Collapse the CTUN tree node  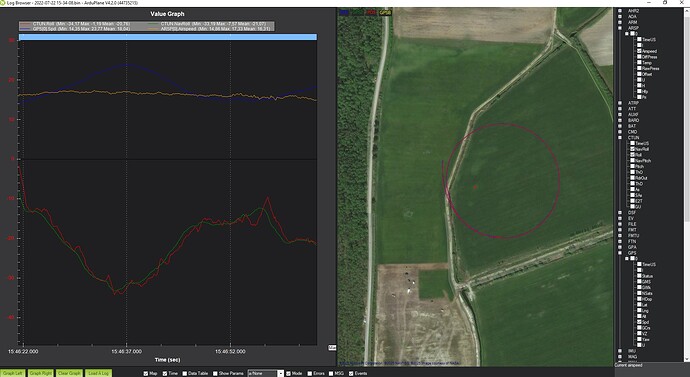(620, 138)
